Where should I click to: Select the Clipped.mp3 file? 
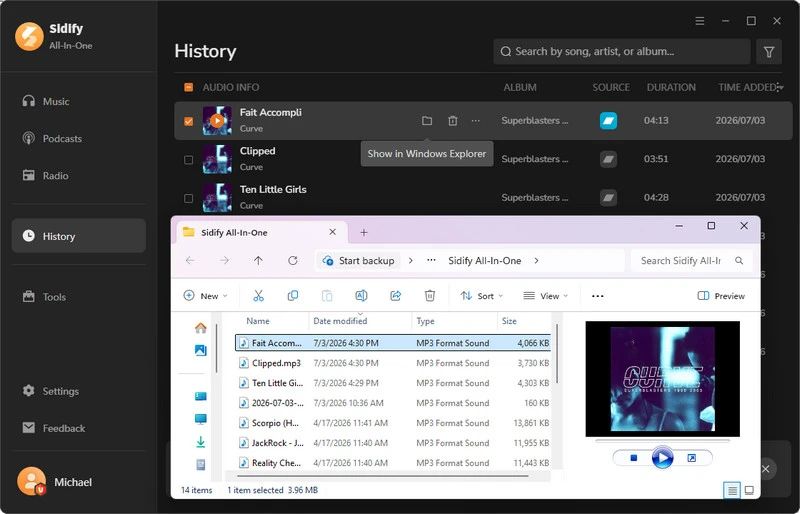(393, 363)
